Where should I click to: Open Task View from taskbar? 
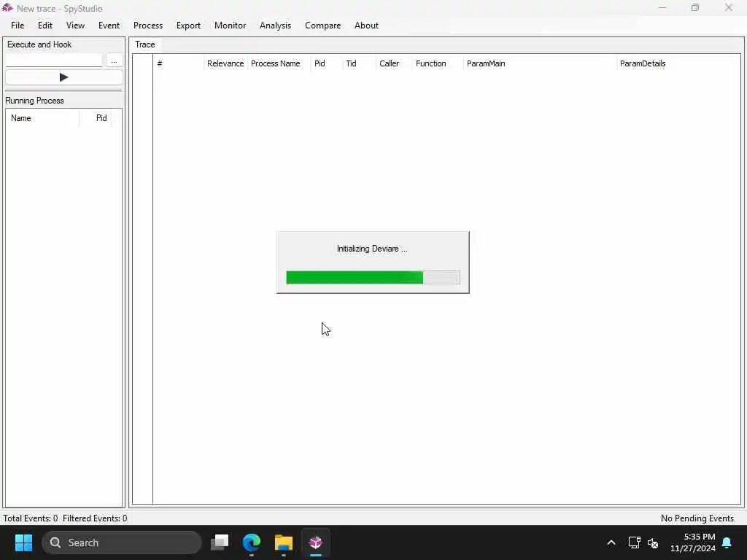(x=220, y=542)
